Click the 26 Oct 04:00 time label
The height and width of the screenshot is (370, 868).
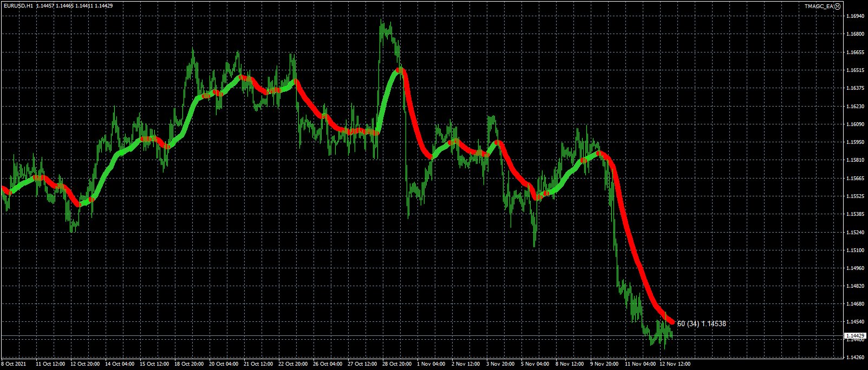pos(328,364)
